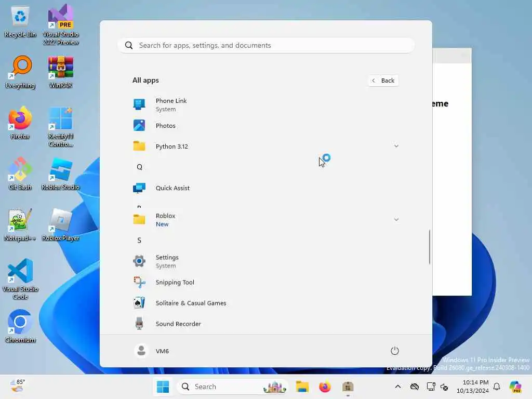Open Firefox from the taskbar
This screenshot has width=532, height=399.
coord(325,387)
